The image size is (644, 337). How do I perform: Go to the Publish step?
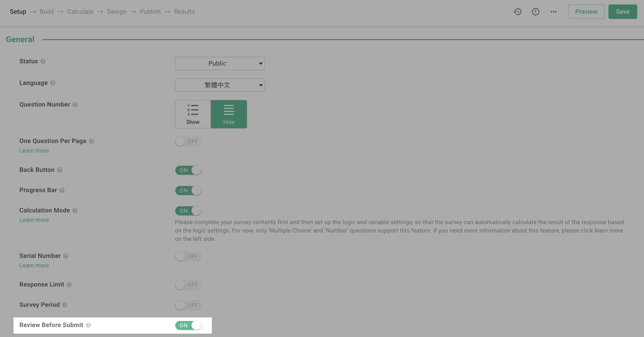[150, 11]
